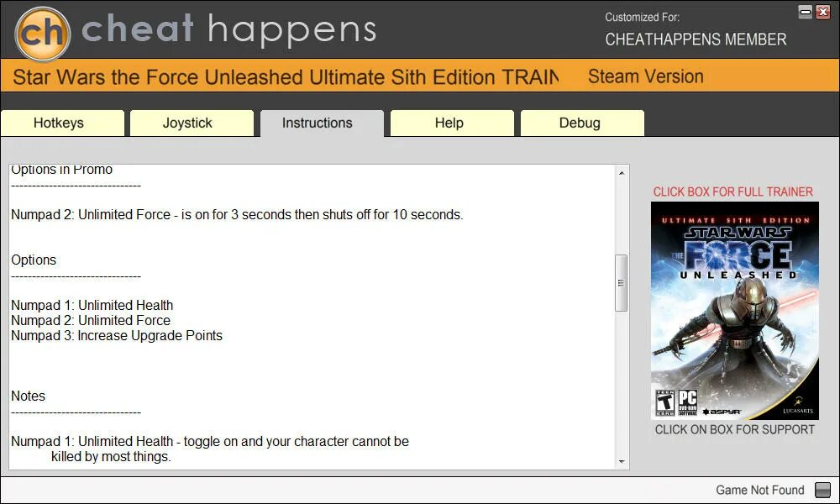
Task: Select the Instructions tab
Action: point(322,123)
